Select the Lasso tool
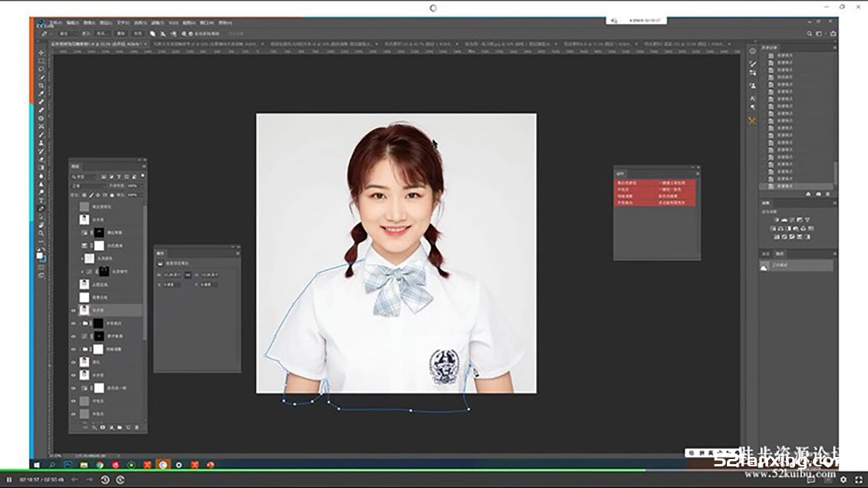 click(x=41, y=69)
